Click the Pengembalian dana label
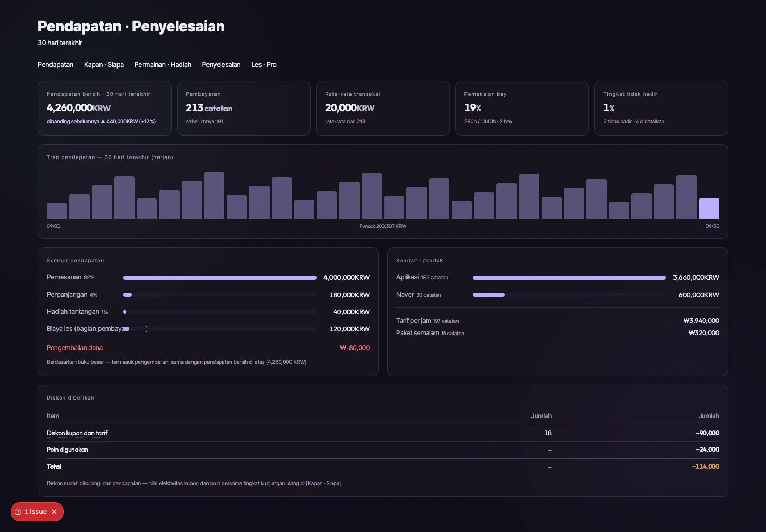Screen dimensions: 766x532 coord(74,348)
